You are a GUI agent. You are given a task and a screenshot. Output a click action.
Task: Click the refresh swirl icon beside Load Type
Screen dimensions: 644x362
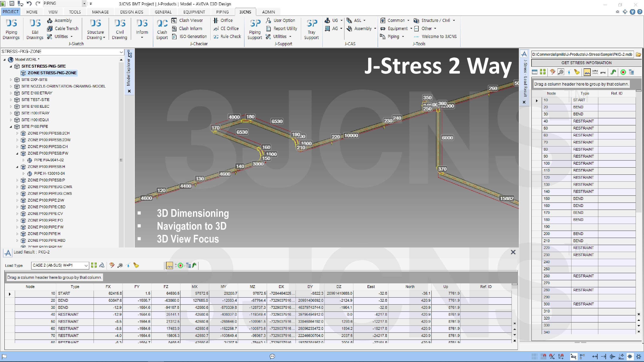point(102,265)
